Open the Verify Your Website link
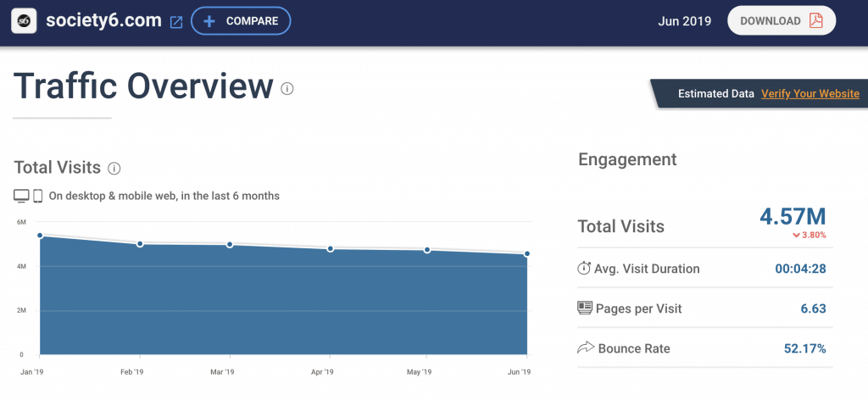 [x=810, y=94]
